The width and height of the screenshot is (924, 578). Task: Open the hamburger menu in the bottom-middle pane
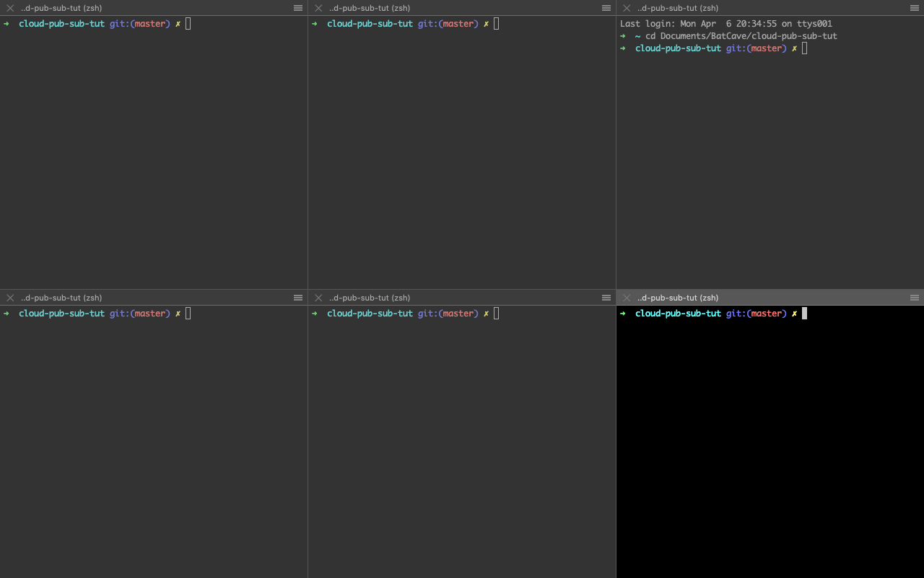point(606,297)
